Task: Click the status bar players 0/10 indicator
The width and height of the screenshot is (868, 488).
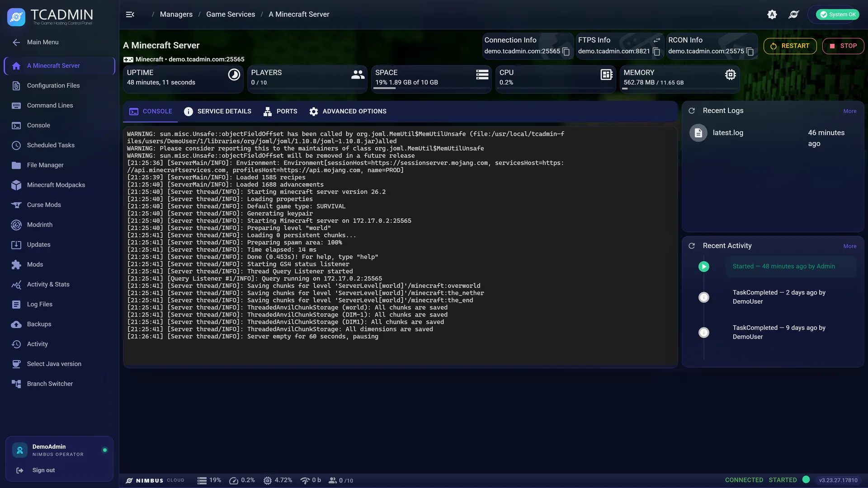Action: pyautogui.click(x=341, y=480)
